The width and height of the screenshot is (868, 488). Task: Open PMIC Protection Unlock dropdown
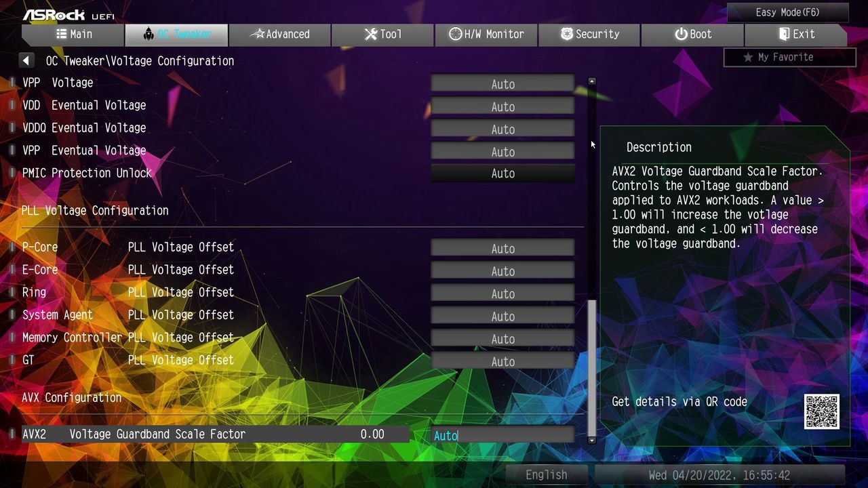click(x=502, y=174)
